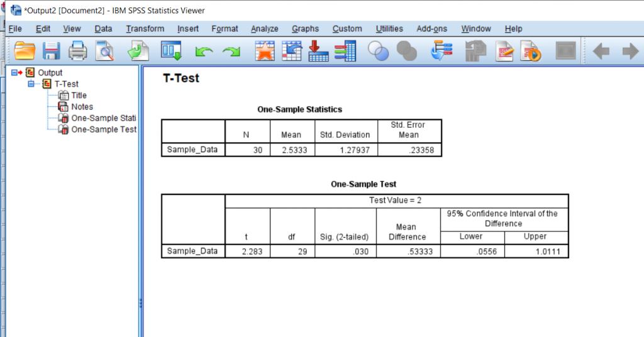Open the Utilities menu
The width and height of the screenshot is (644, 337).
pos(389,29)
